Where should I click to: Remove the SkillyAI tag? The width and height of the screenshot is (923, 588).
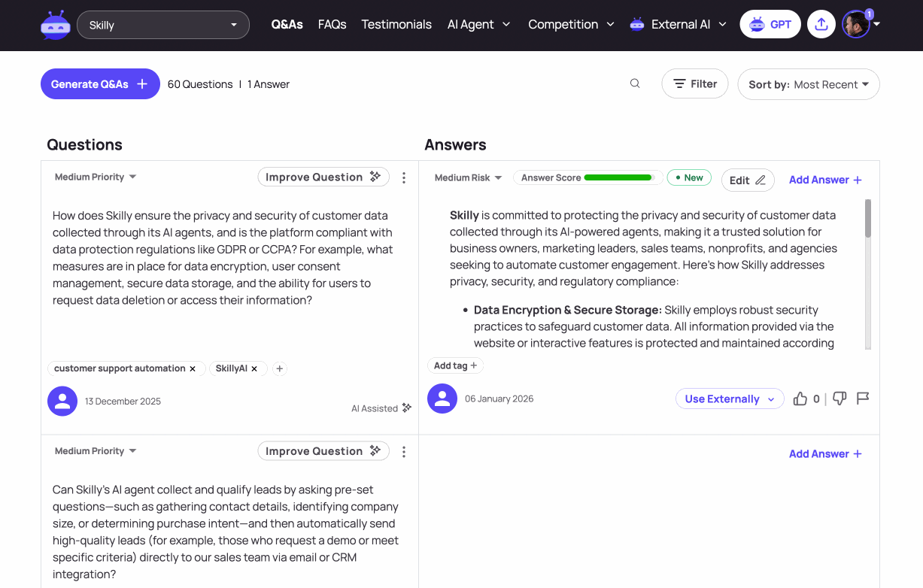(254, 368)
